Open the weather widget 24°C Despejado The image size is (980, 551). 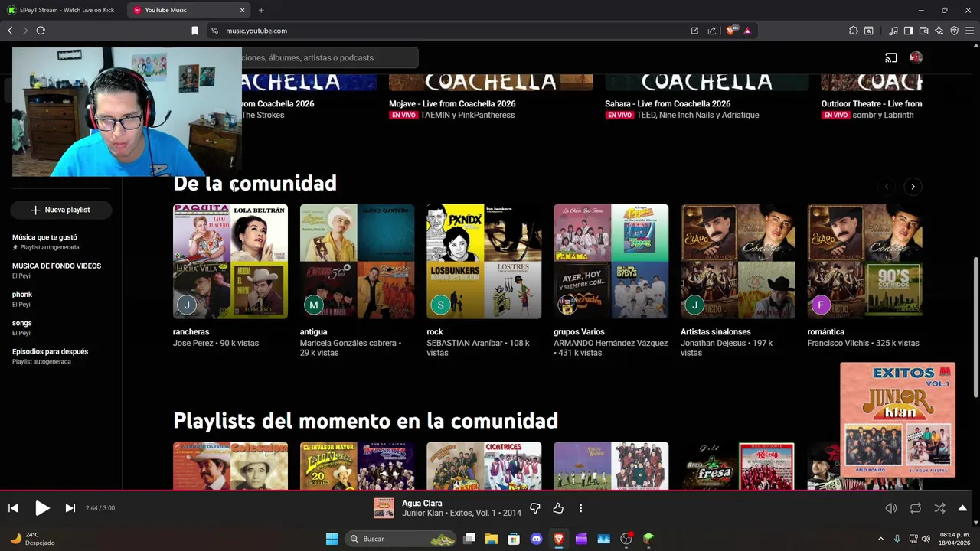[32, 539]
